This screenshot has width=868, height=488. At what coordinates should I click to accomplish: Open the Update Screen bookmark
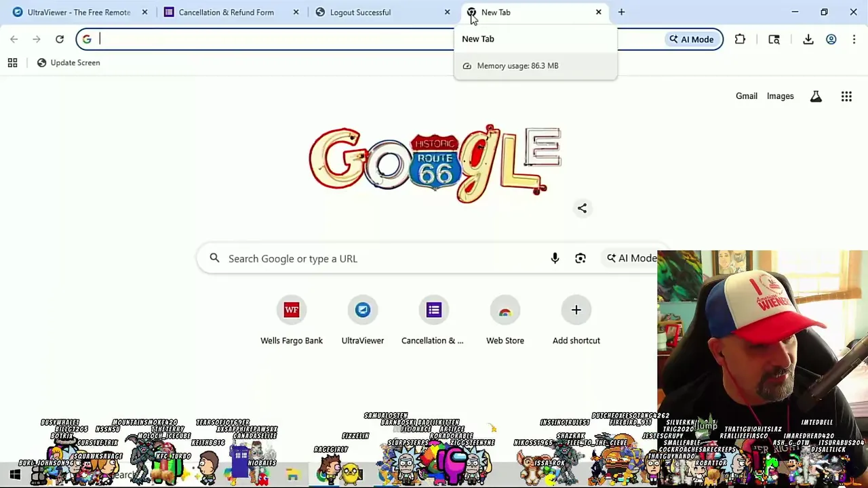[x=68, y=63]
